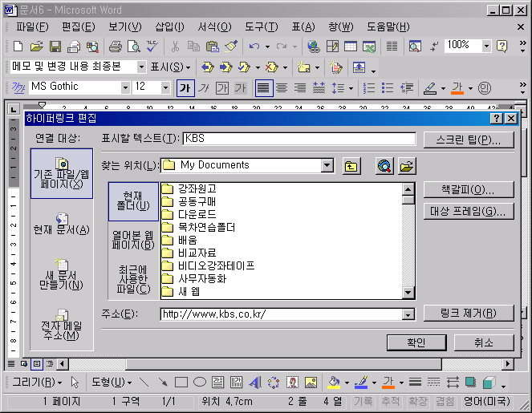The height and width of the screenshot is (413, 532).
Task: Run spelling and grammar check
Action: [x=152, y=47]
